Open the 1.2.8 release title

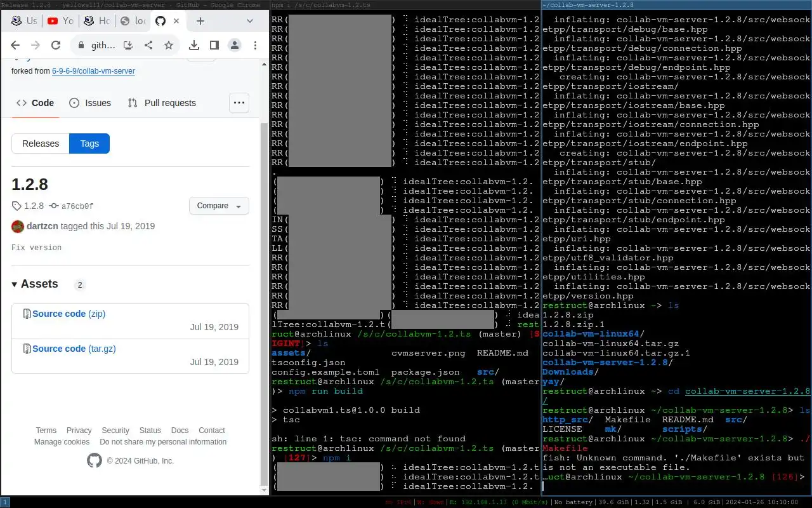click(x=30, y=184)
